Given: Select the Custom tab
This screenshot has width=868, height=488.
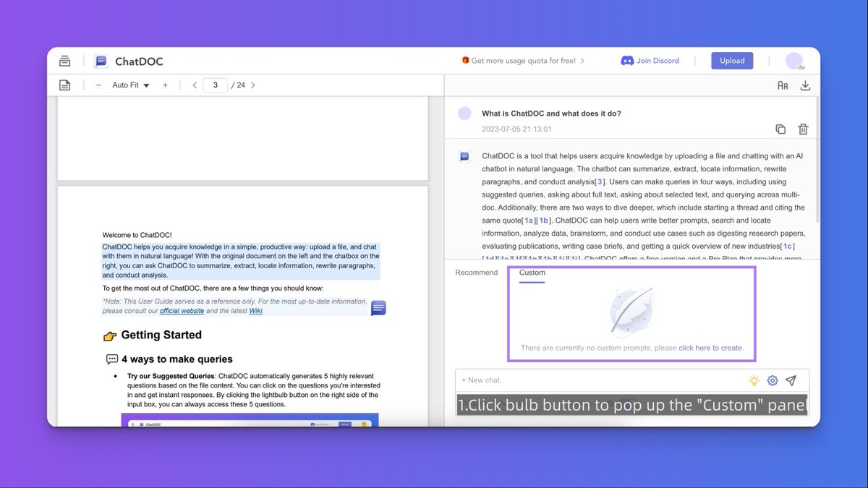Looking at the screenshot, I should [532, 273].
